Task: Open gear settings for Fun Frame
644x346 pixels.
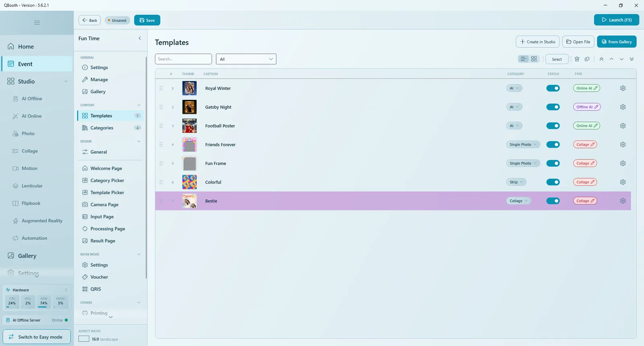Action: (x=623, y=163)
